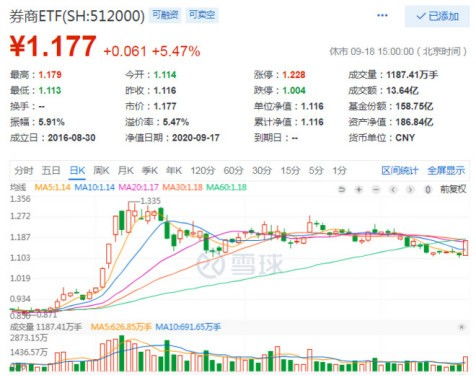Click the 1.335 peak price marker on chart
Screen dimensions: 476x376
151,201
